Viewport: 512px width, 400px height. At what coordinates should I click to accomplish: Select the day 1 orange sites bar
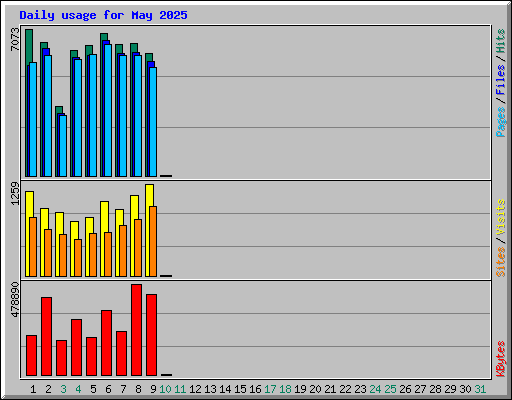click(33, 247)
